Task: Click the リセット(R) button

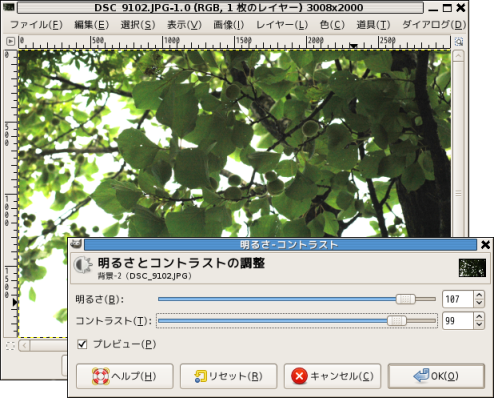Action: pos(229,376)
